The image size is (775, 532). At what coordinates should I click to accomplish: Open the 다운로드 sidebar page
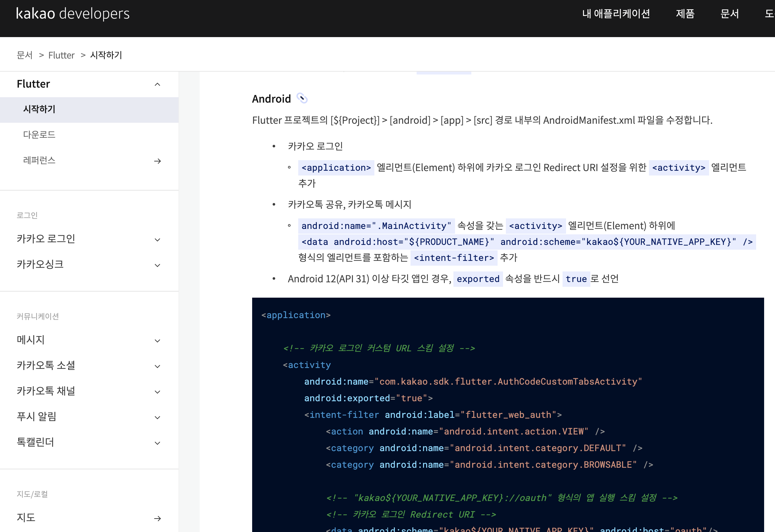coord(39,135)
